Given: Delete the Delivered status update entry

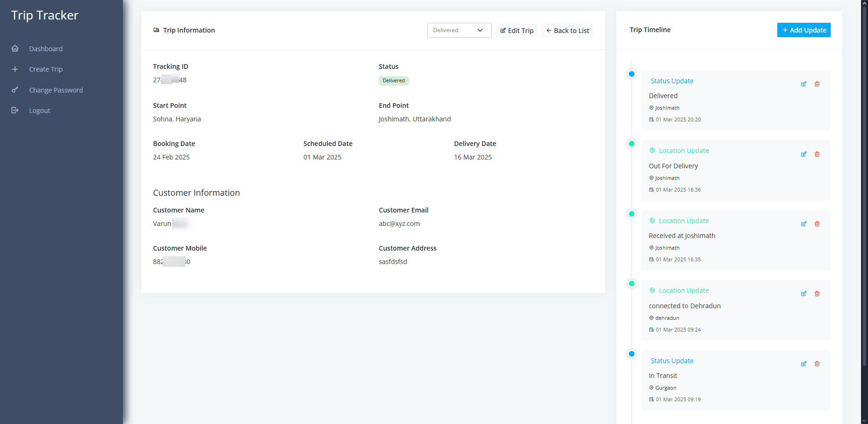Looking at the screenshot, I should click(817, 84).
